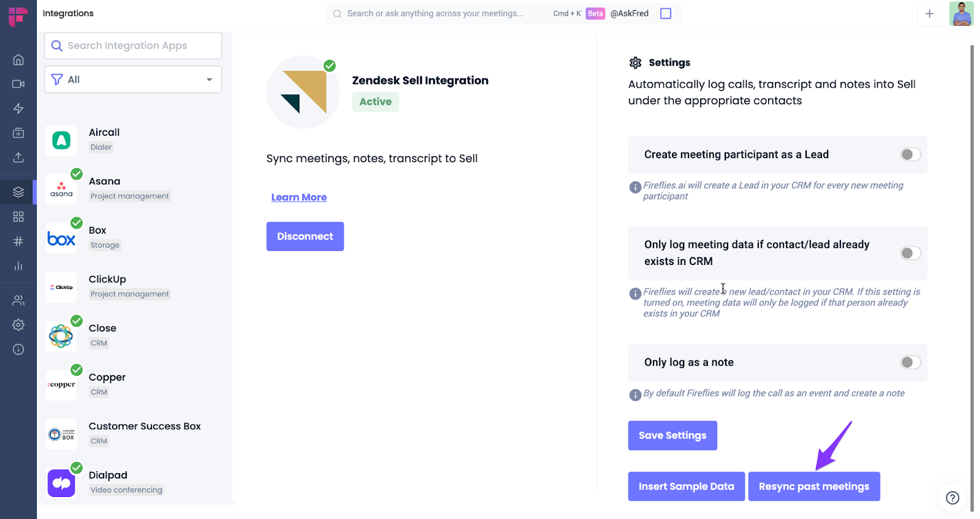
Task: Check the AskFred checkbox in search bar
Action: (x=666, y=13)
